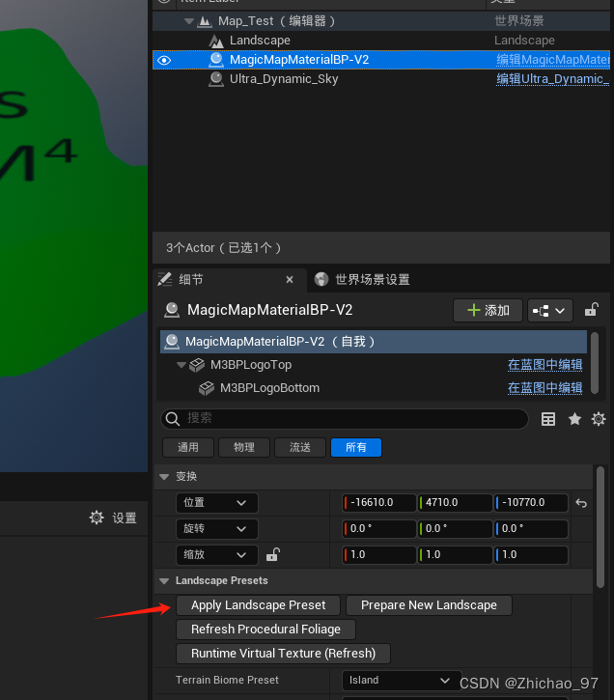Click Refresh Procedural Foliage button
This screenshot has width=614, height=700.
[265, 630]
